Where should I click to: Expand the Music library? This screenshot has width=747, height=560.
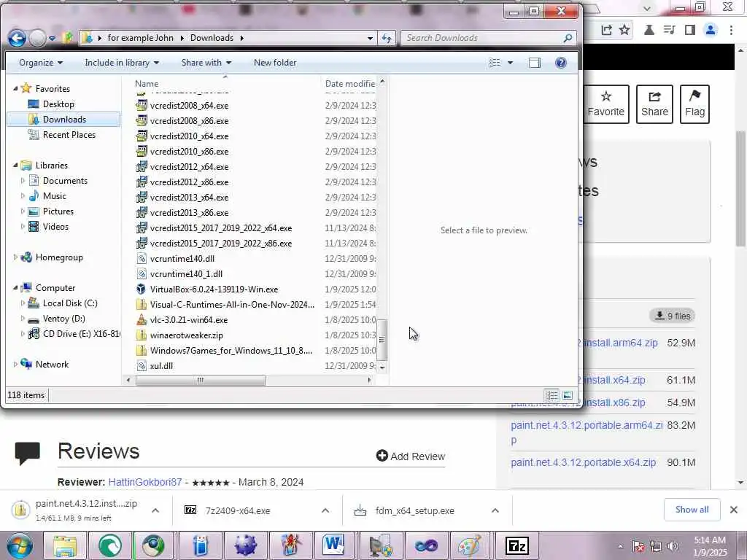[23, 195]
